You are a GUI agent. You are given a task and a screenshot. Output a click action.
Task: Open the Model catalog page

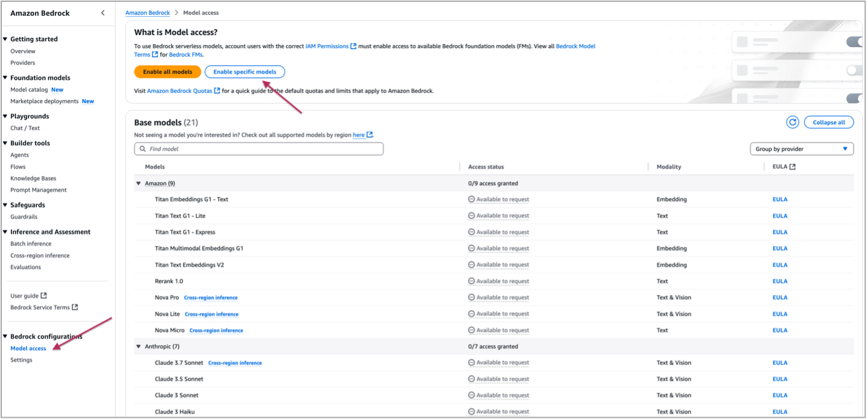tap(29, 90)
